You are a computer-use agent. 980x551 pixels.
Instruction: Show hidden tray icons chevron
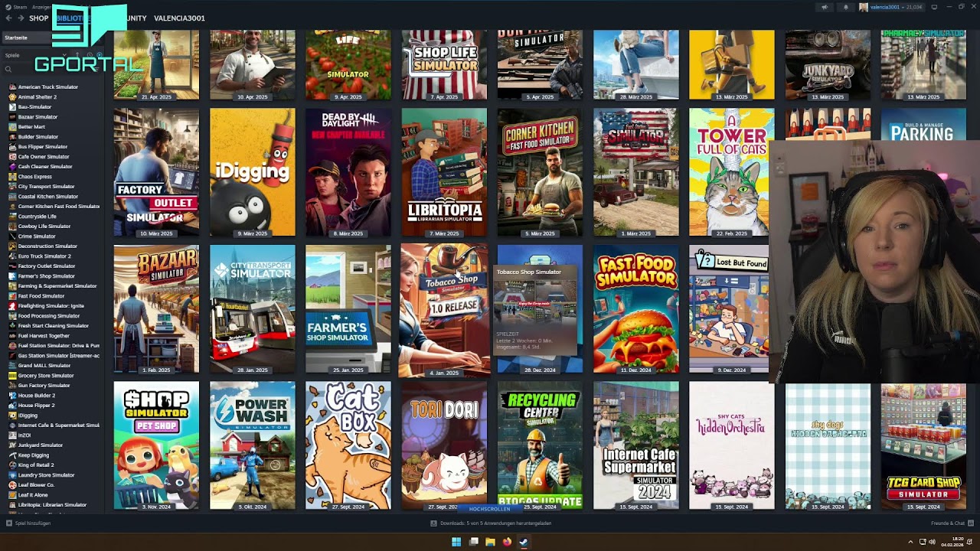(910, 542)
